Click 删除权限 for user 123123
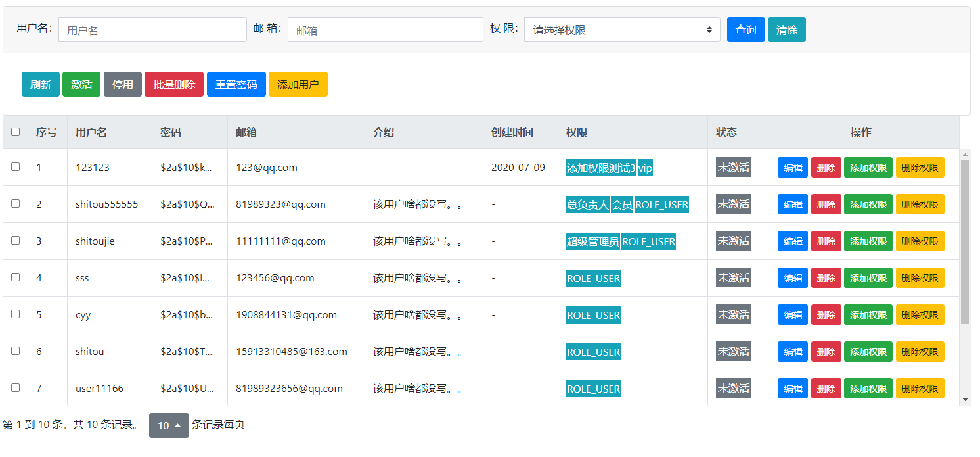The image size is (980, 457). (920, 168)
